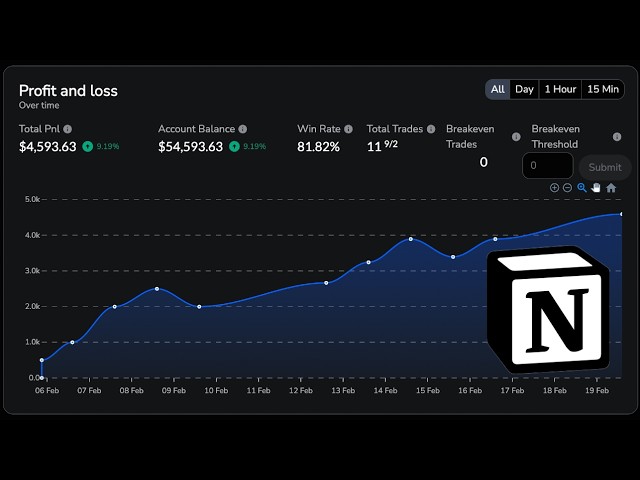Click the final data point on 19 Feb
This screenshot has width=640, height=480.
[621, 214]
